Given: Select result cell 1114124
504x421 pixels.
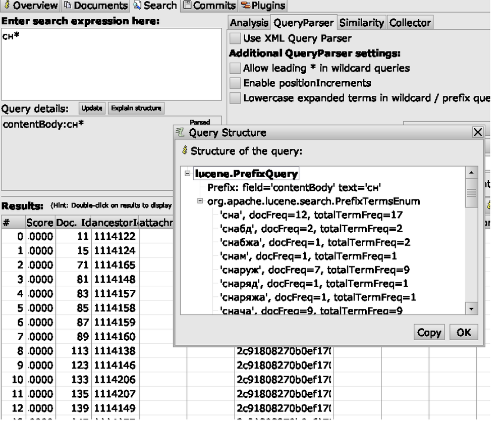Looking at the screenshot, I should 115,250.
